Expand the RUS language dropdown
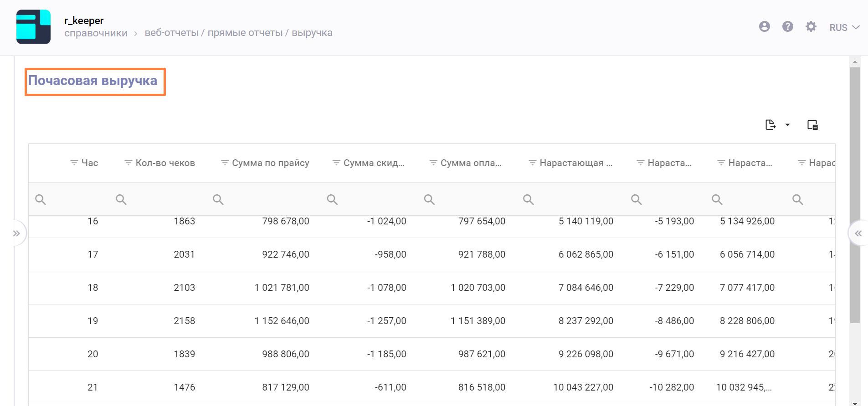Screen dimensions: 868x406 [844, 28]
